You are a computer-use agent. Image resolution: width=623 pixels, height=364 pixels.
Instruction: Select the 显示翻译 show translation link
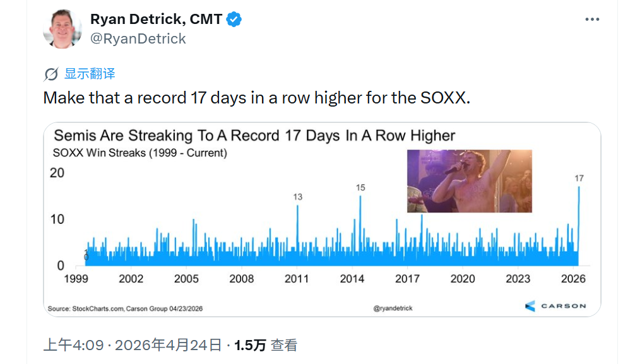click(x=90, y=74)
